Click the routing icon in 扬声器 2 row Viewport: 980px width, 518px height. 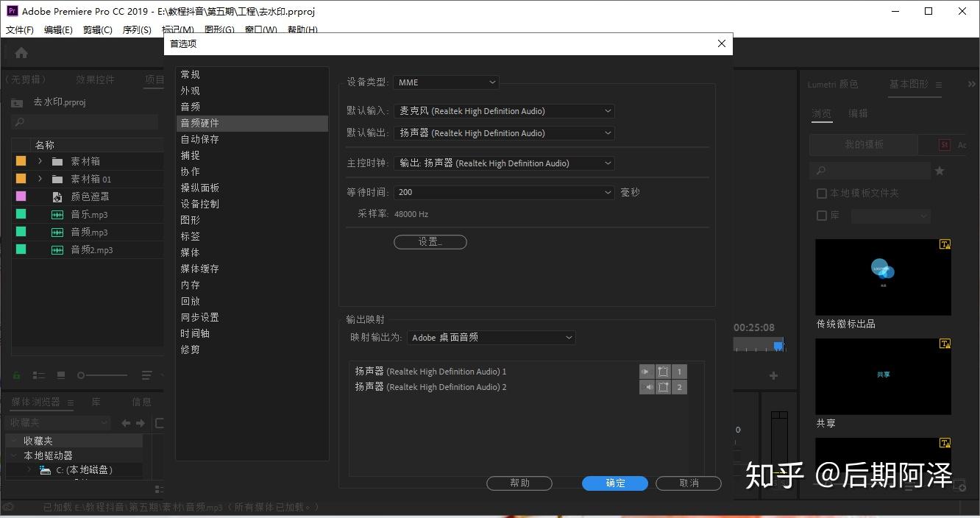pyautogui.click(x=663, y=387)
